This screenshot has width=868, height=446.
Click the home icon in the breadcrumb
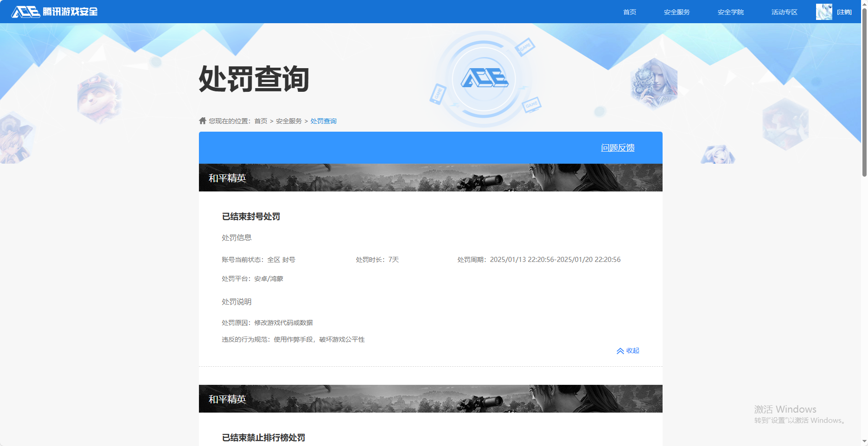pos(203,121)
